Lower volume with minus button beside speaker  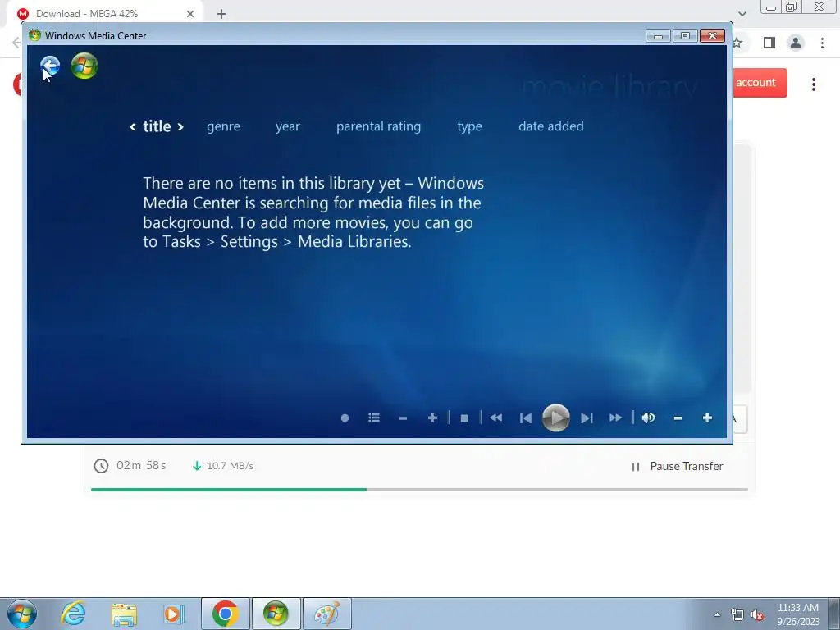[678, 418]
